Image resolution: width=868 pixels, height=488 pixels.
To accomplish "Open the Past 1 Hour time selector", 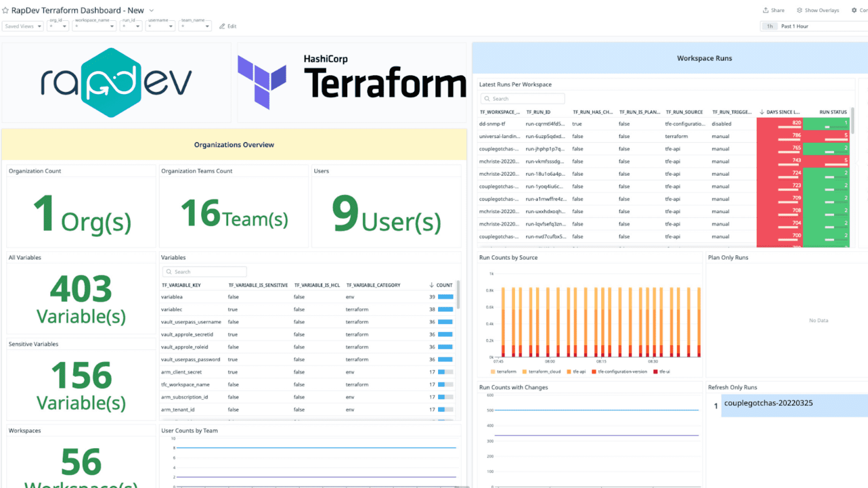I will pos(814,26).
